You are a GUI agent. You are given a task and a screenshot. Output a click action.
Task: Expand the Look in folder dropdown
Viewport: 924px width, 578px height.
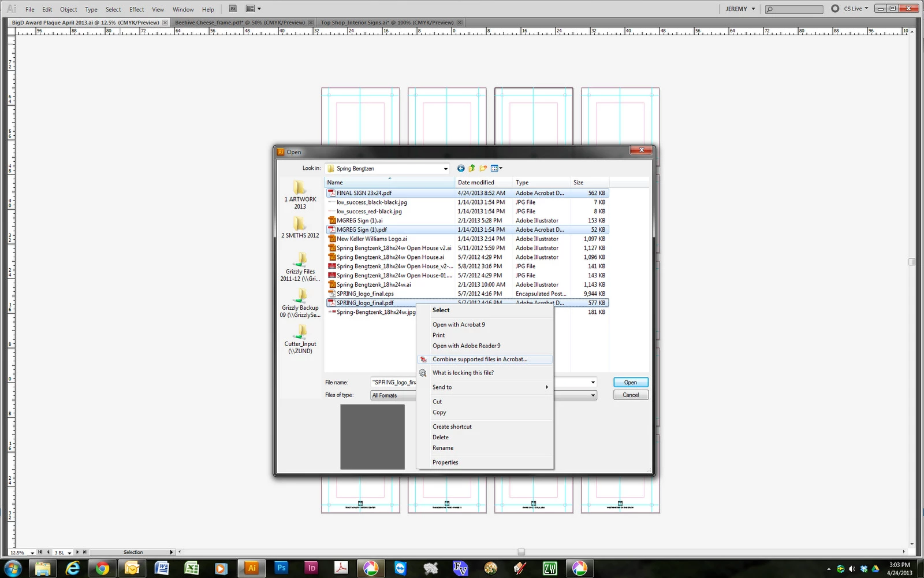pos(445,169)
